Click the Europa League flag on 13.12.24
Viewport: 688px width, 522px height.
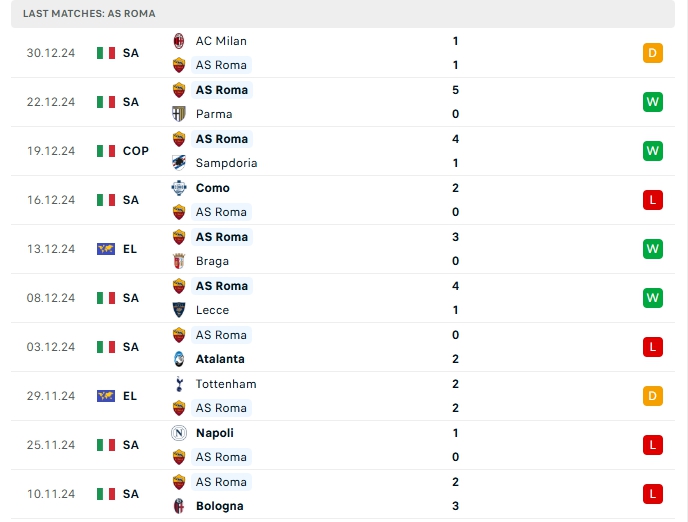pos(106,249)
